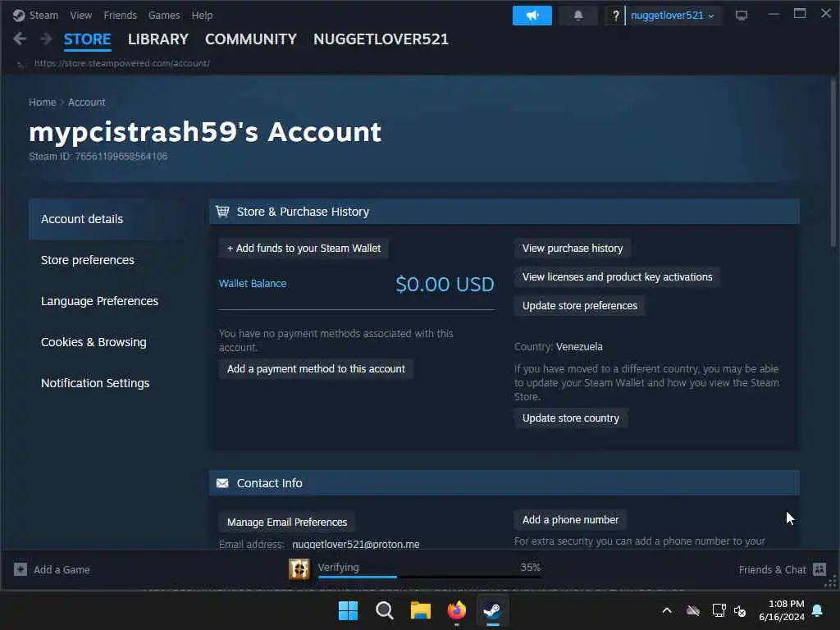Open the verifying game thumbnail icon
Screen dimensions: 840x630
(299, 569)
